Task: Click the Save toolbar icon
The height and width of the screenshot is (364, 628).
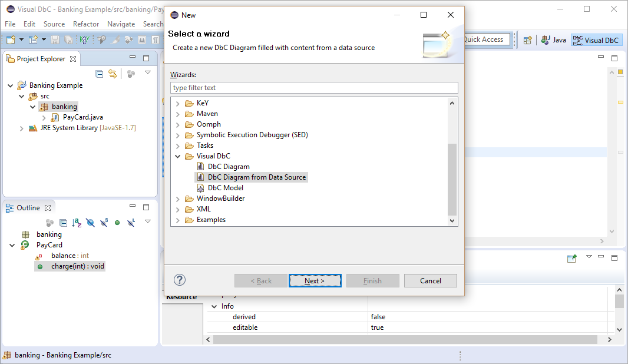Action: (55, 39)
